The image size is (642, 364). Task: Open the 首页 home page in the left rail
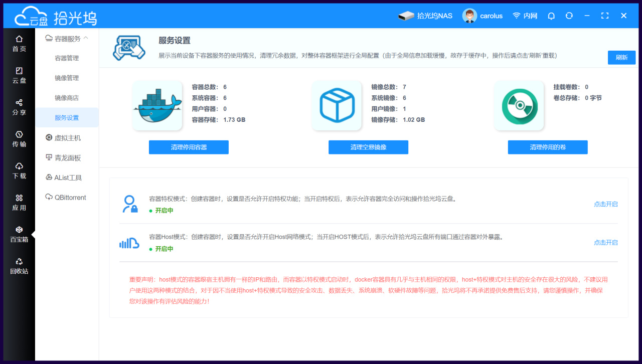19,44
